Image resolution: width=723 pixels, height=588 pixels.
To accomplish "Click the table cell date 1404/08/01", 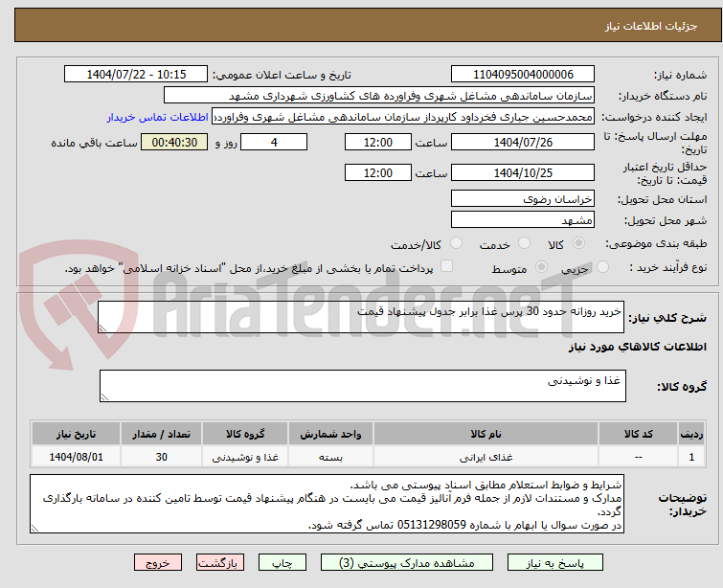I will (x=76, y=457).
